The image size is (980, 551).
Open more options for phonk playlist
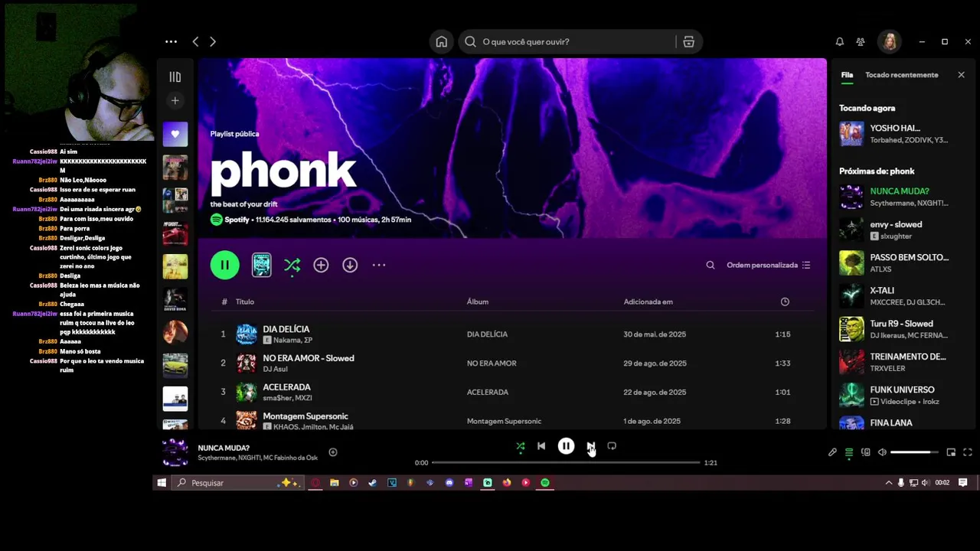pyautogui.click(x=379, y=265)
